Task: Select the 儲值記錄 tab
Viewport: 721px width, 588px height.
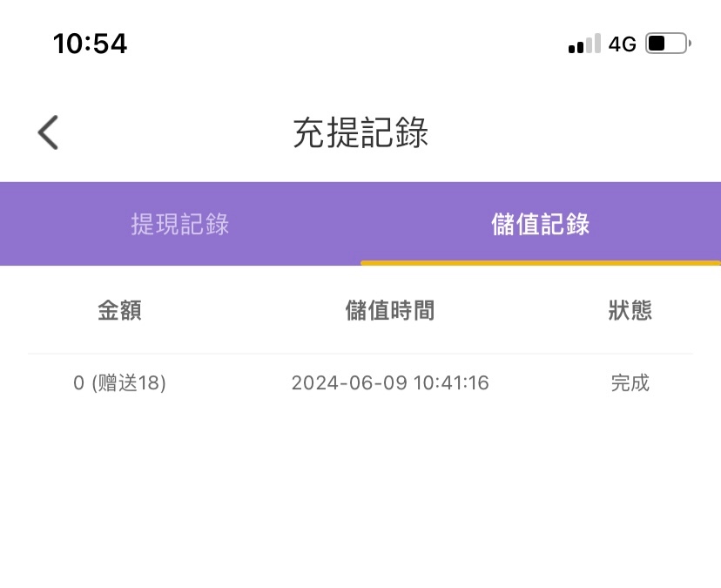Action: click(x=541, y=224)
